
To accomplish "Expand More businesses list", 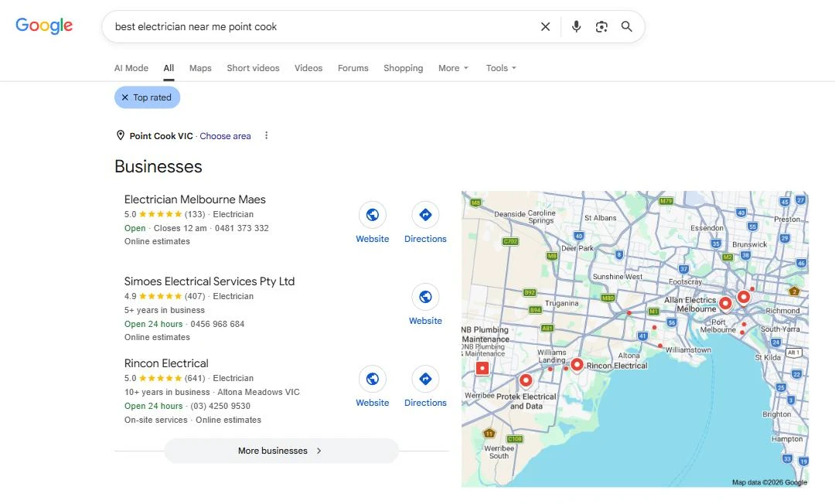I will 281,451.
